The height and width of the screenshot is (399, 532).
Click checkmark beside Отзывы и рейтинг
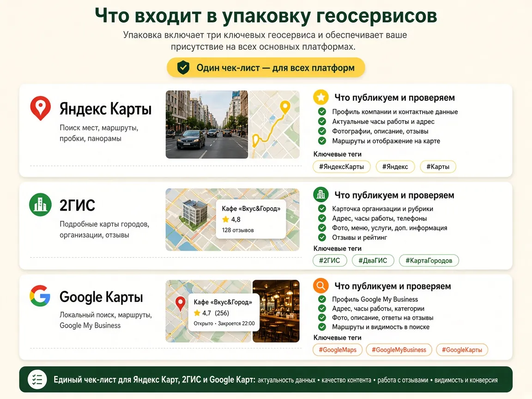coord(322,237)
